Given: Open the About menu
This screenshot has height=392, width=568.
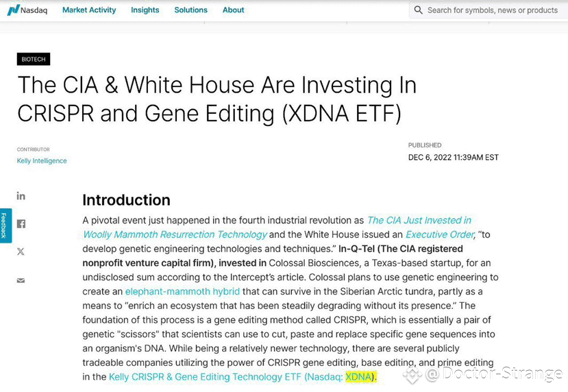Looking at the screenshot, I should [x=233, y=10].
